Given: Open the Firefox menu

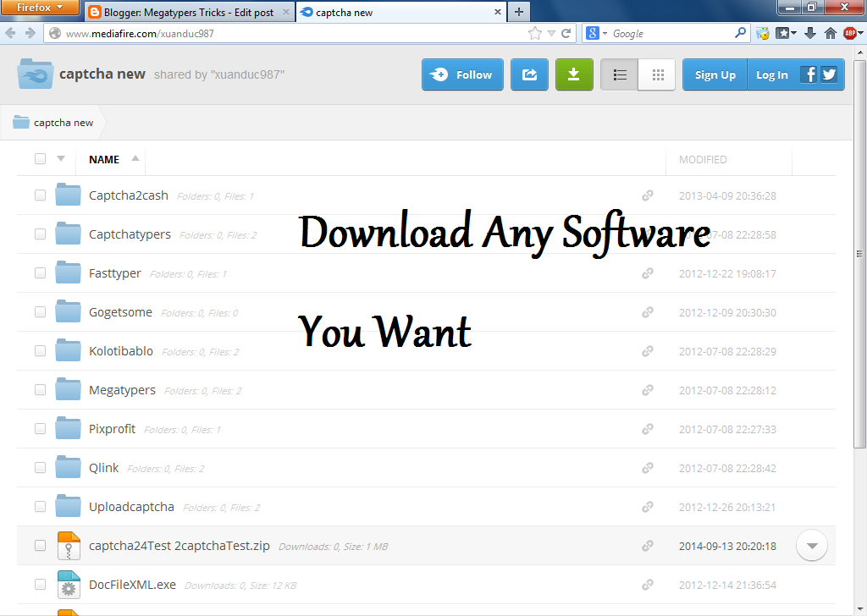Looking at the screenshot, I should click(38, 8).
